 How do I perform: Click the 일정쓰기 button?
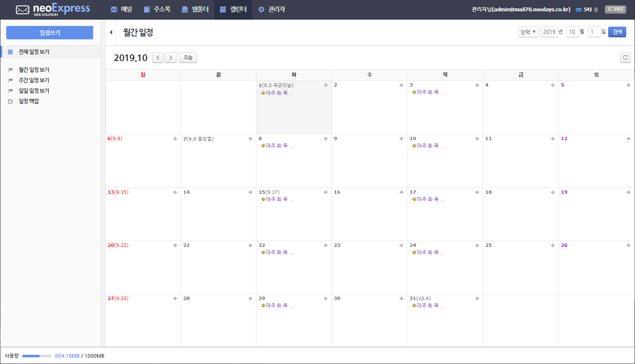coord(50,33)
